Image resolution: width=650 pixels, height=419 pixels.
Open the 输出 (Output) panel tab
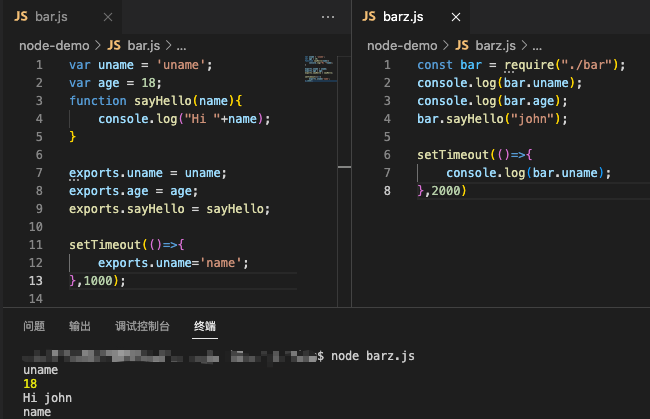[x=80, y=326]
